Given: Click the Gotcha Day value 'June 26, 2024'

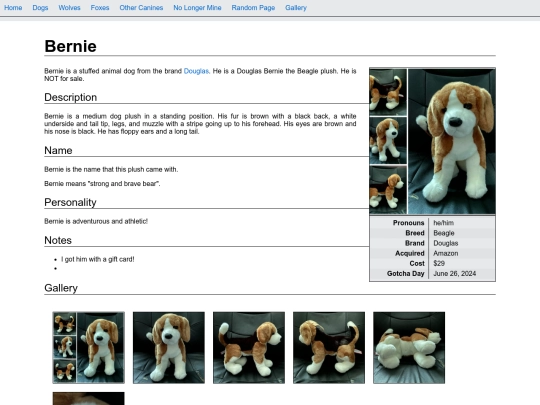Looking at the screenshot, I should coord(455,273).
